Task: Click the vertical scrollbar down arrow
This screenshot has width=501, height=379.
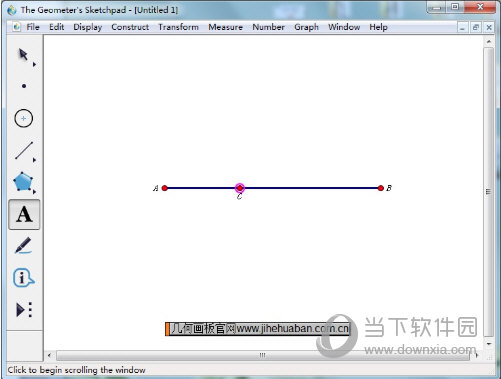Action: [x=489, y=343]
